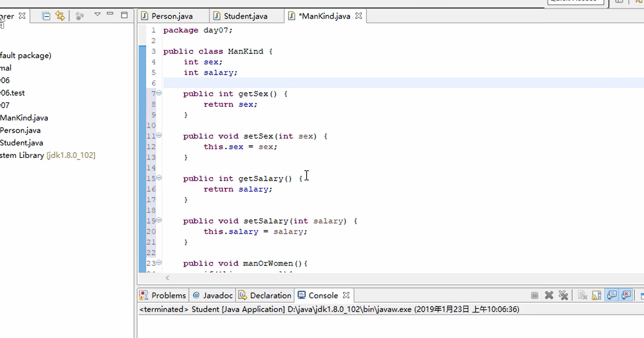Minimize the package explorer panel
Image resolution: width=644 pixels, height=338 pixels.
[110, 14]
